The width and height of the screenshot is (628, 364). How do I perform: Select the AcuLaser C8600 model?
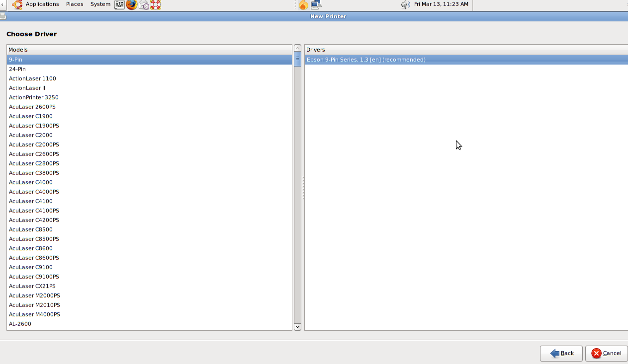[149, 248]
